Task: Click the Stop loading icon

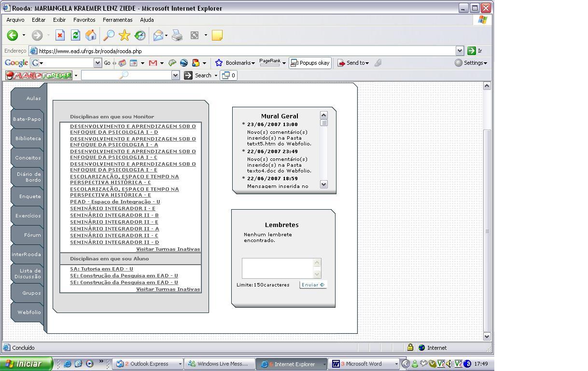Action: [x=60, y=35]
